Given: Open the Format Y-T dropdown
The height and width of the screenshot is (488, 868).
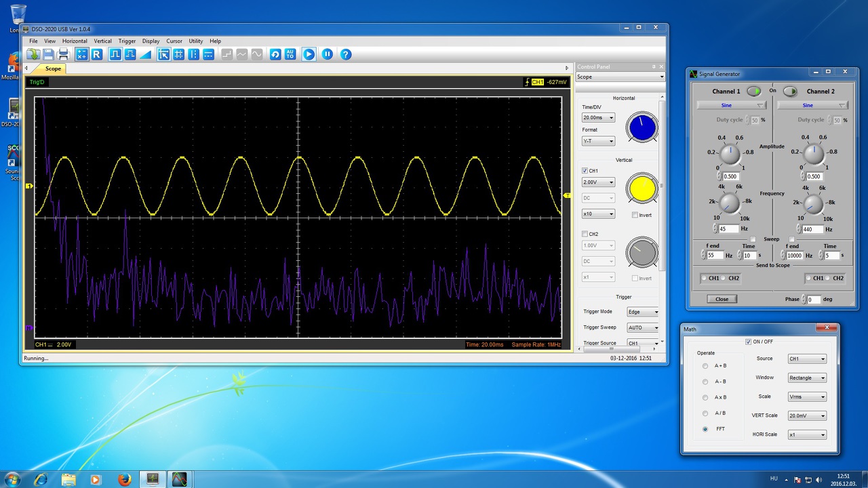Looking at the screenshot, I should click(598, 141).
